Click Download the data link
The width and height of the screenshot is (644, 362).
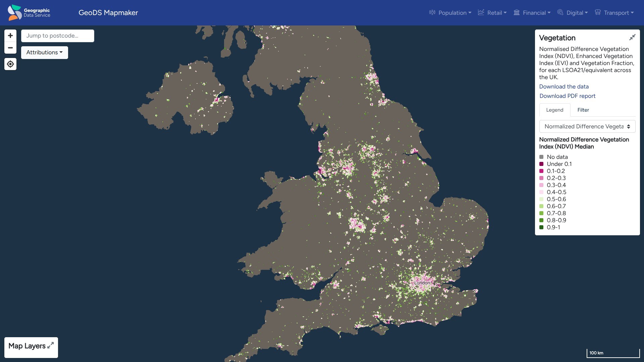coord(563,86)
